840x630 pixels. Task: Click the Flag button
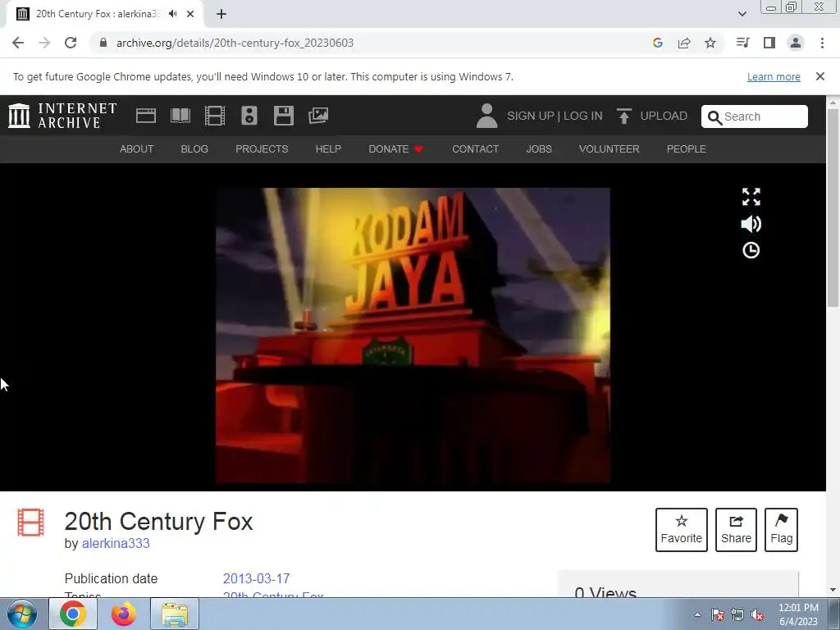point(781,530)
